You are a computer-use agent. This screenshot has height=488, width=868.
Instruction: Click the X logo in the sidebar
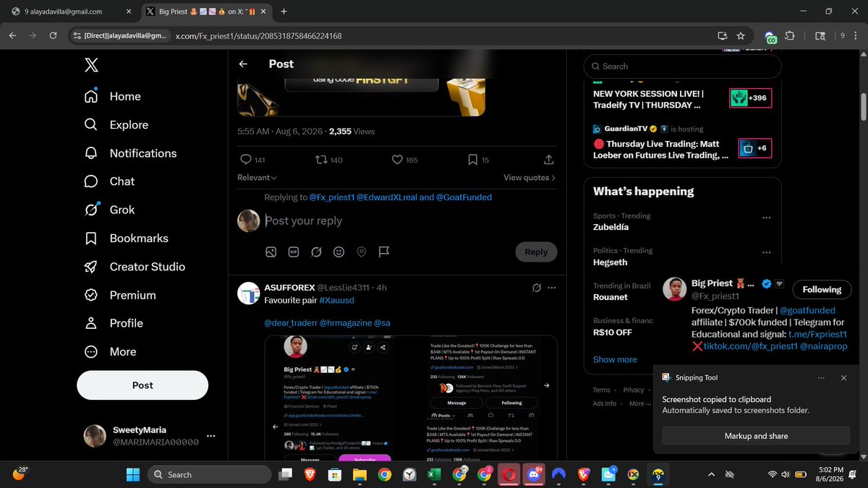91,65
